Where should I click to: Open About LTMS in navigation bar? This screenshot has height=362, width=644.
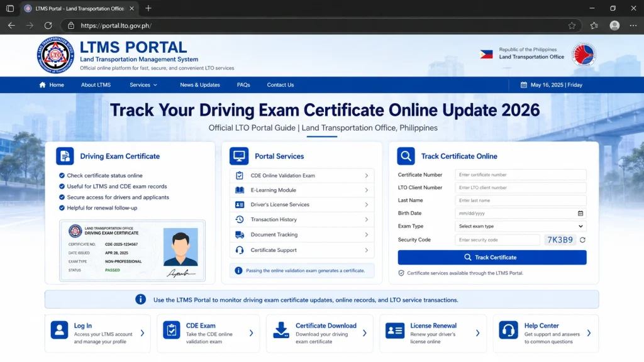96,85
